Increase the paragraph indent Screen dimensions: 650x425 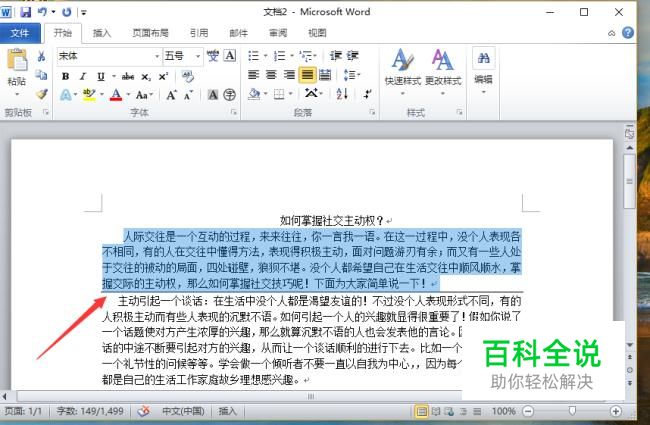pos(353,56)
